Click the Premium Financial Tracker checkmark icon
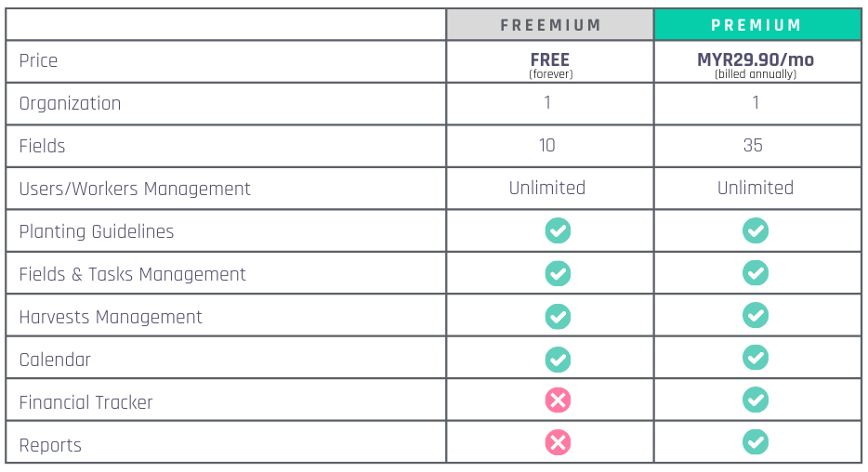The height and width of the screenshot is (472, 868). coord(755,400)
